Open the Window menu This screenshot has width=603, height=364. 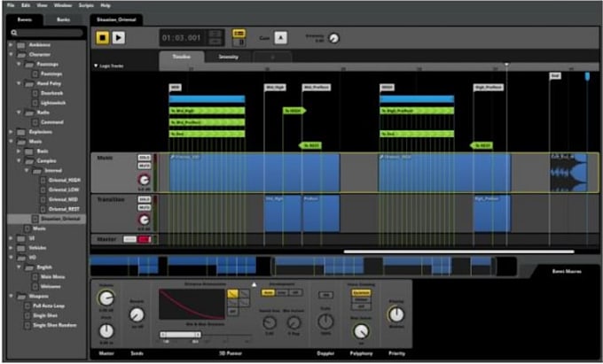tap(63, 5)
